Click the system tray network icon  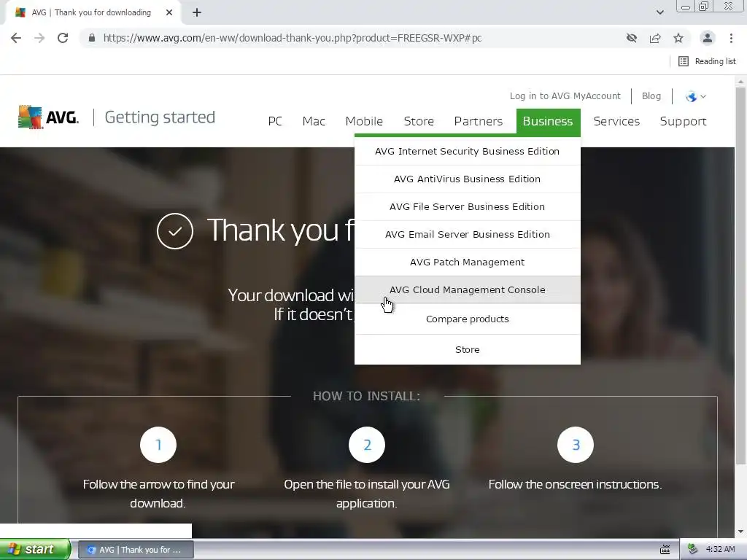[x=693, y=550]
